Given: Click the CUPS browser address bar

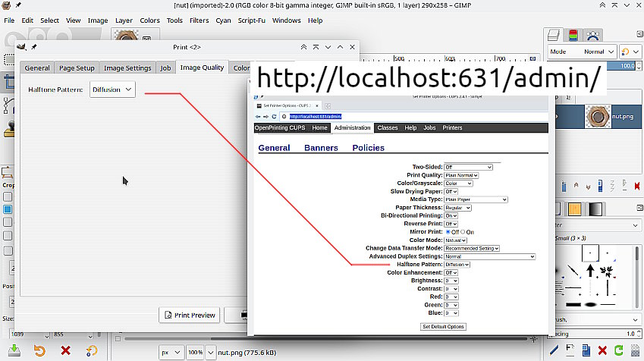Looking at the screenshot, I should [415, 117].
